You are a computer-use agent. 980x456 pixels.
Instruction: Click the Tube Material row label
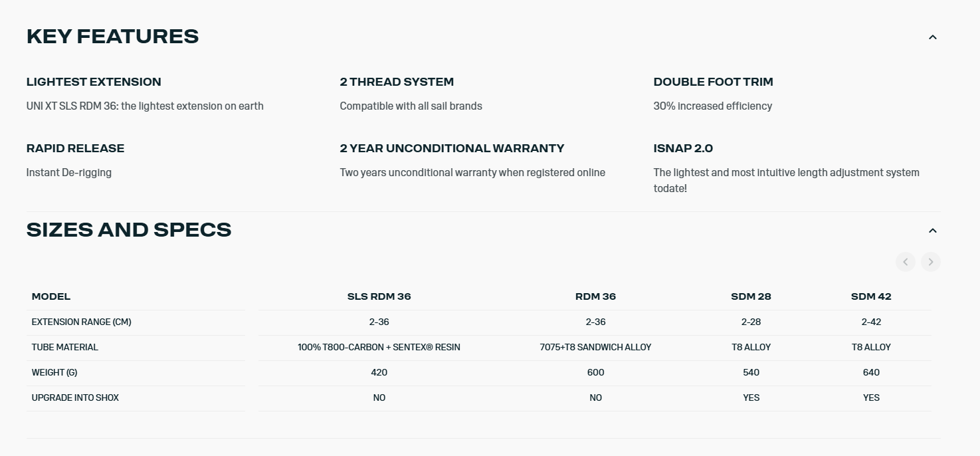[x=64, y=347]
